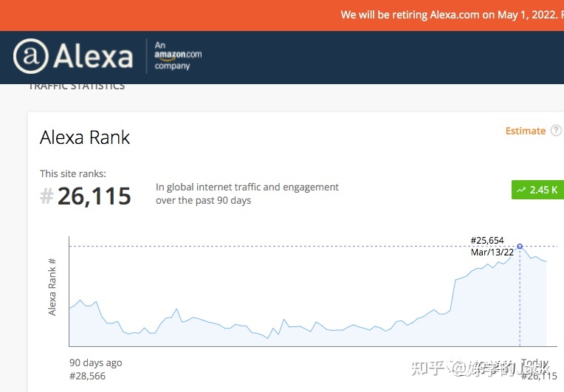
Task: Click the #26,115 site rank number
Action: [x=94, y=196]
